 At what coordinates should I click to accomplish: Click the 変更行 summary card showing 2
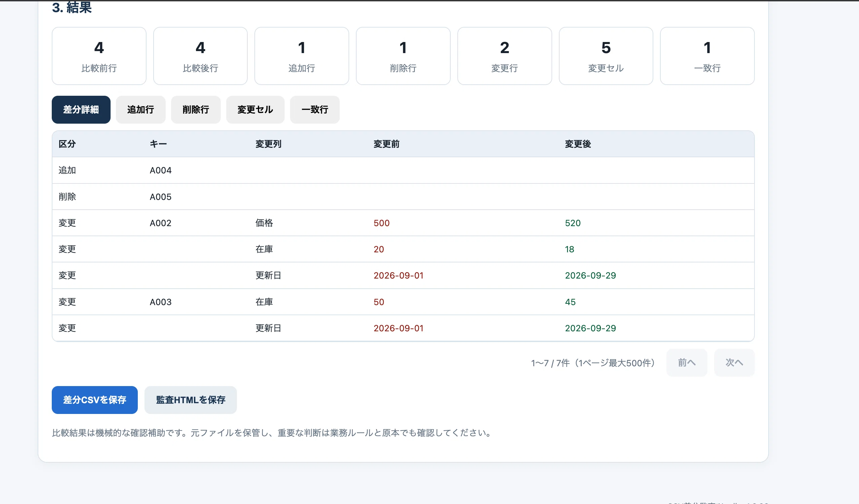coord(504,56)
